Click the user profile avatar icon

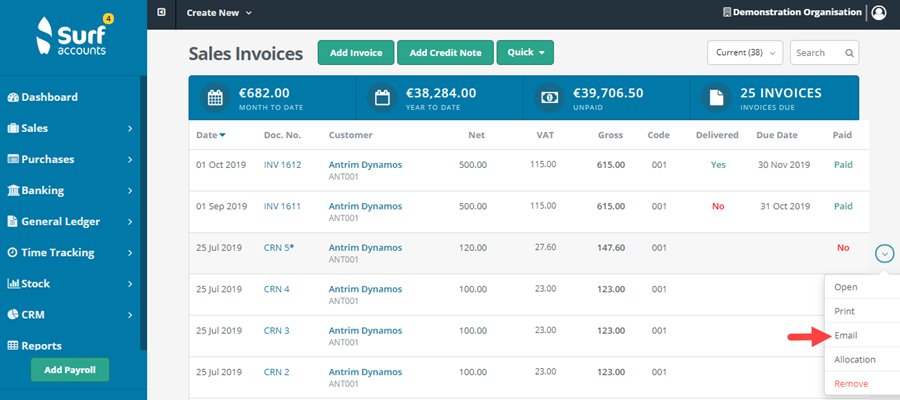(879, 13)
